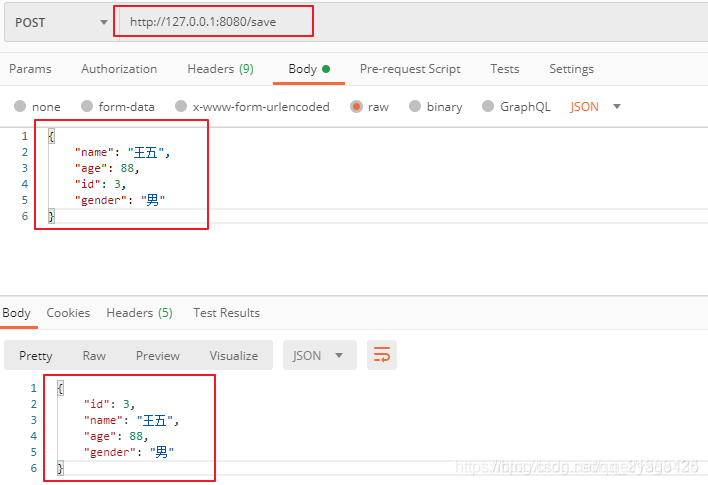Image resolution: width=708 pixels, height=485 pixels.
Task: Open the response Headers (5) tab
Action: click(x=140, y=312)
